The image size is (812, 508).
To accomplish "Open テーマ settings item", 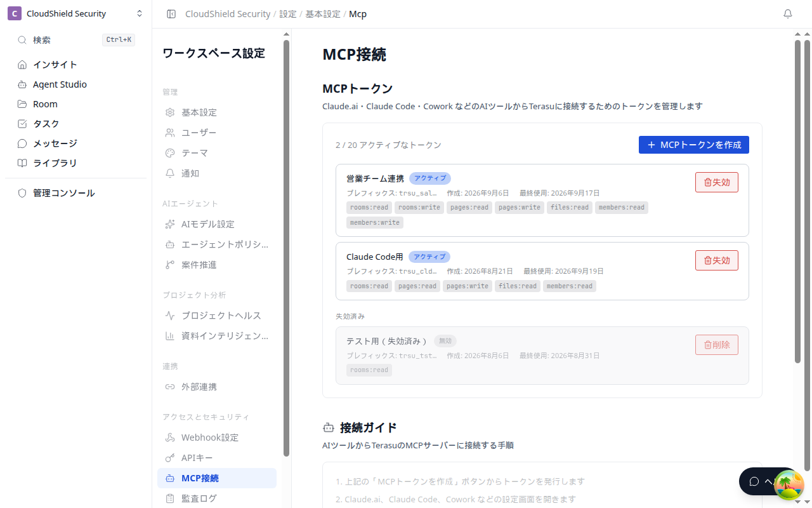I will 217,153.
